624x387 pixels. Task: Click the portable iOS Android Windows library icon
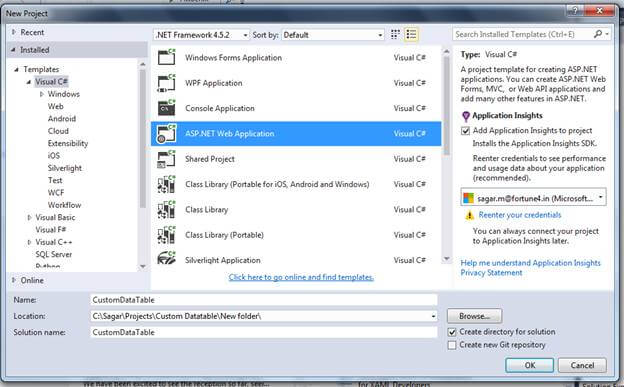click(x=166, y=184)
